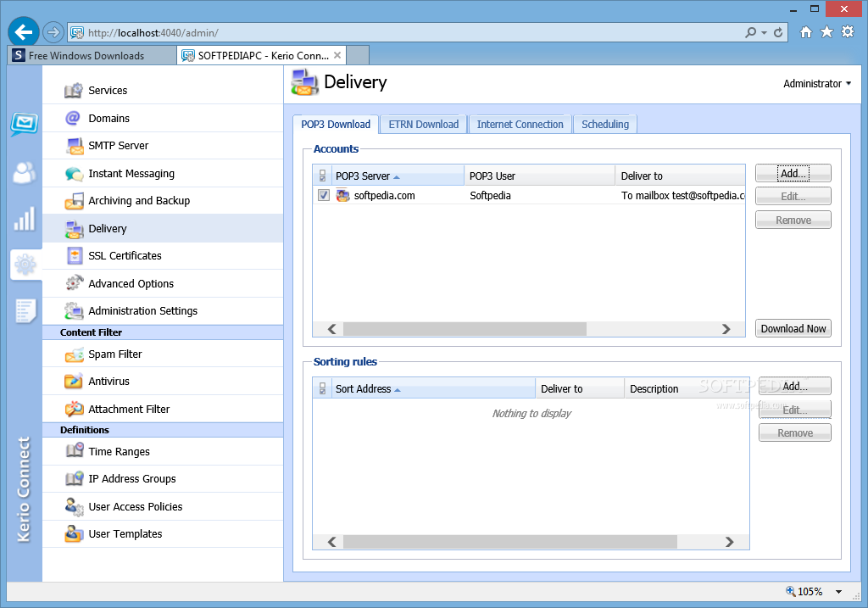The height and width of the screenshot is (608, 868).
Task: Click the Attachment Filter icon
Action: 75,410
